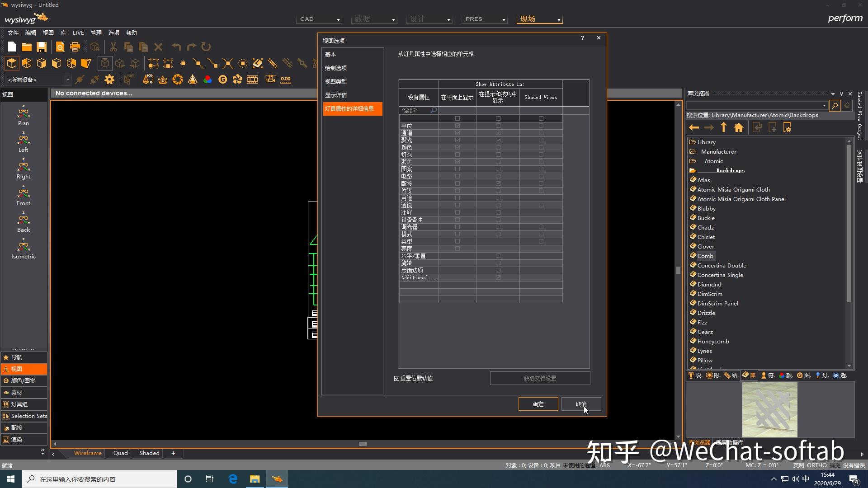Click the library browser search magnifier icon
The width and height of the screenshot is (868, 488).
point(835,105)
